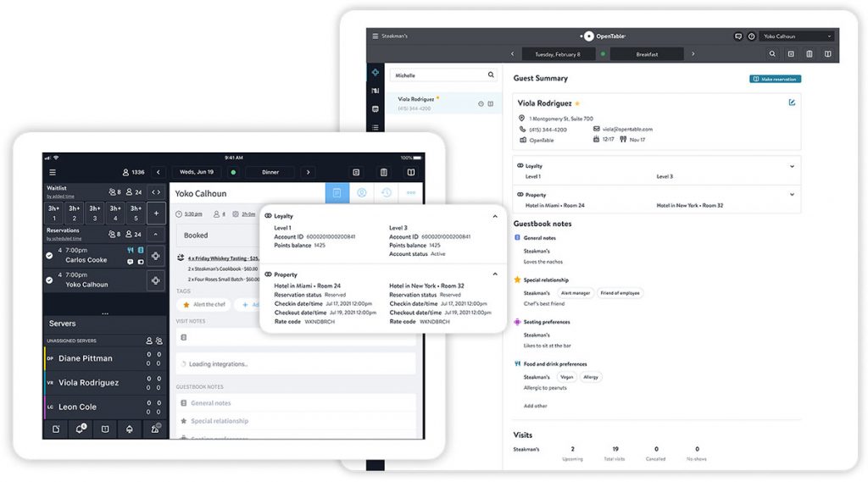
Task: Open the visit history clock tab icon
Action: (386, 193)
